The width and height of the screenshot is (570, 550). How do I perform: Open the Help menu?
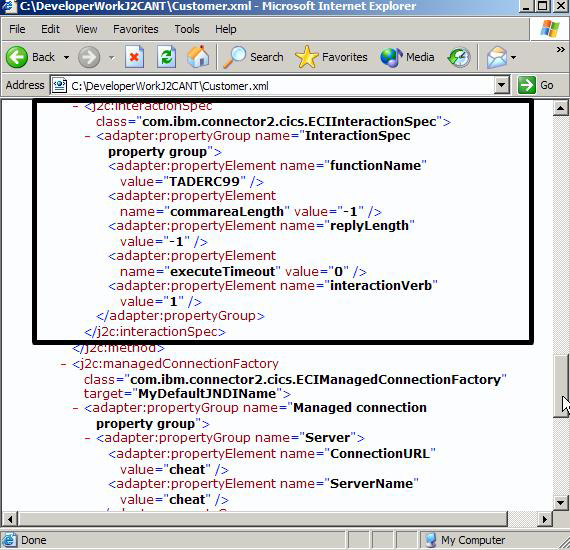click(225, 29)
